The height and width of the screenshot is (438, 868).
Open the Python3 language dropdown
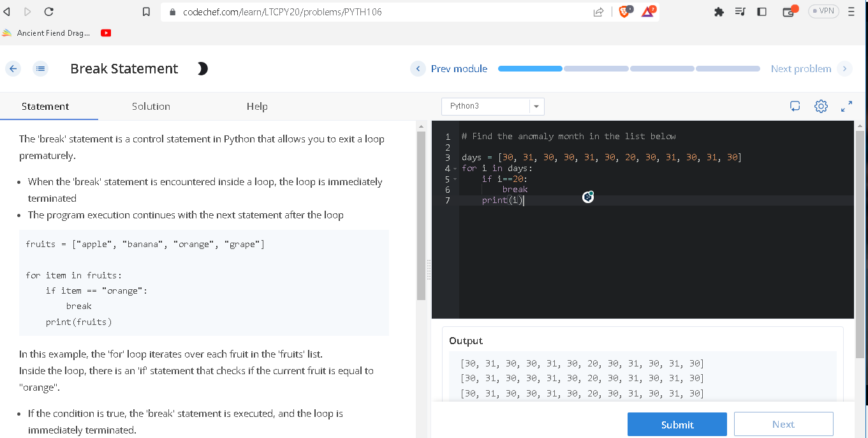pyautogui.click(x=493, y=106)
